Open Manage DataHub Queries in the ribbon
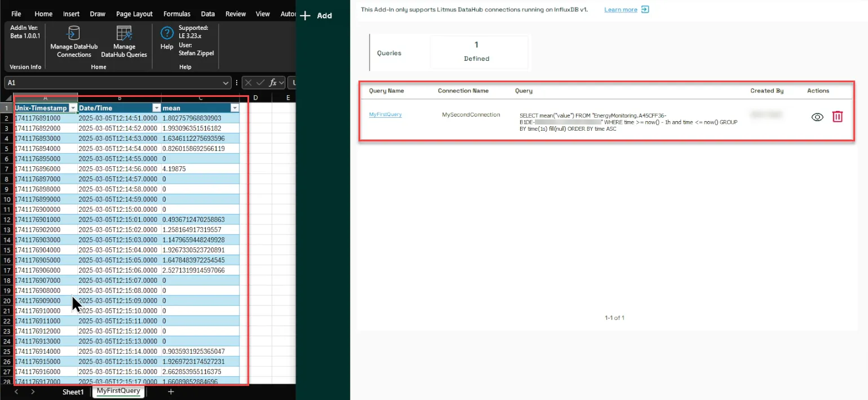868x400 pixels. coord(123,42)
